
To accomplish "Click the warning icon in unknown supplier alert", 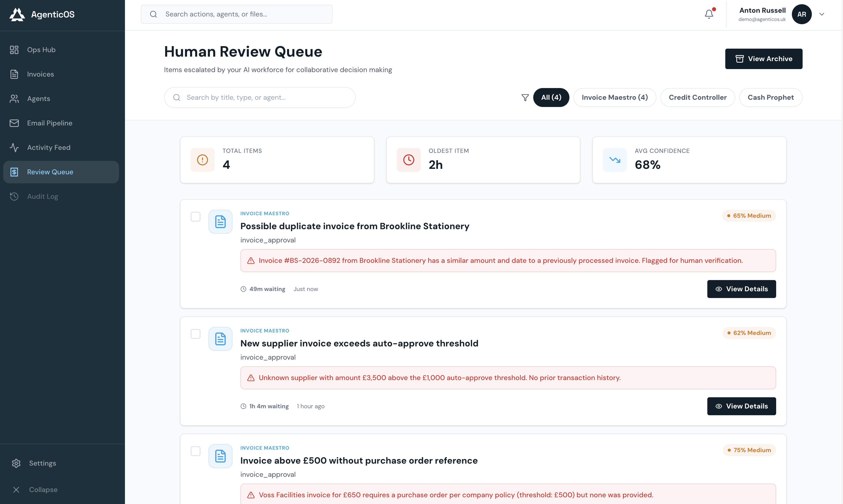I will pyautogui.click(x=251, y=378).
